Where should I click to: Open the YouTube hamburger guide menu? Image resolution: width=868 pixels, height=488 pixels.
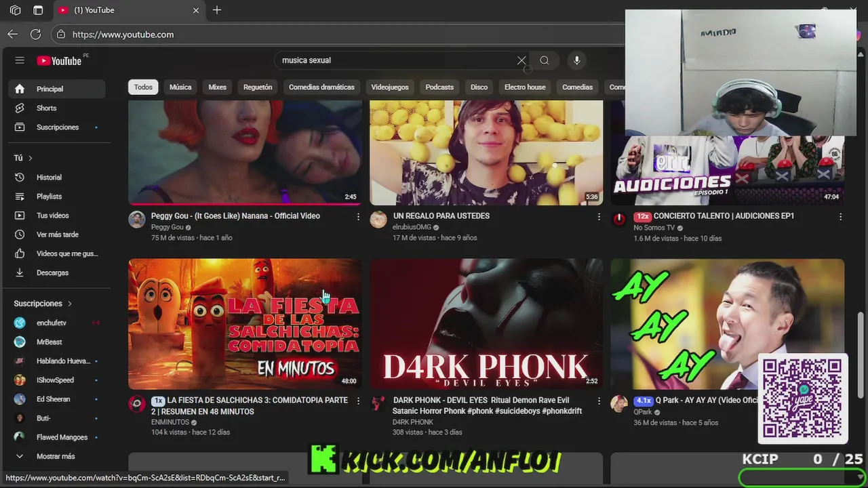(x=20, y=60)
